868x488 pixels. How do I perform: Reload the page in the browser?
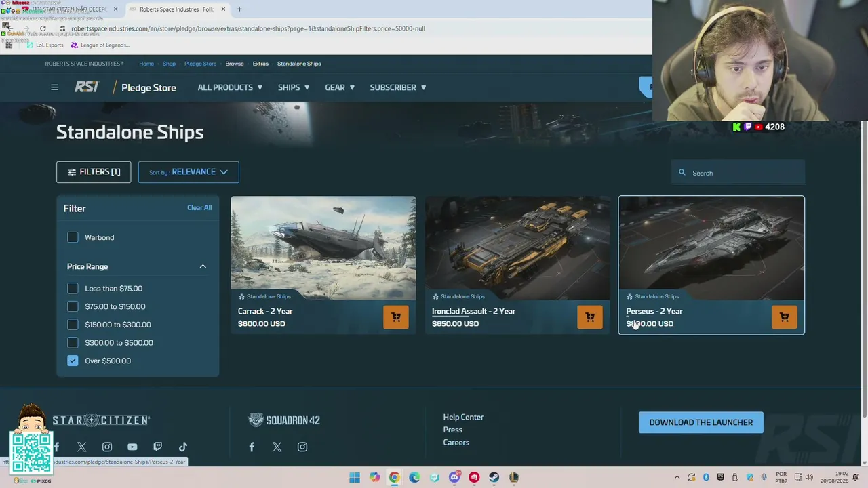43,28
